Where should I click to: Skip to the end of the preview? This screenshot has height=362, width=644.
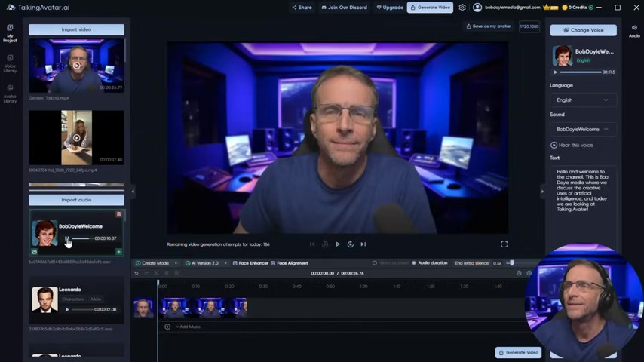click(363, 244)
